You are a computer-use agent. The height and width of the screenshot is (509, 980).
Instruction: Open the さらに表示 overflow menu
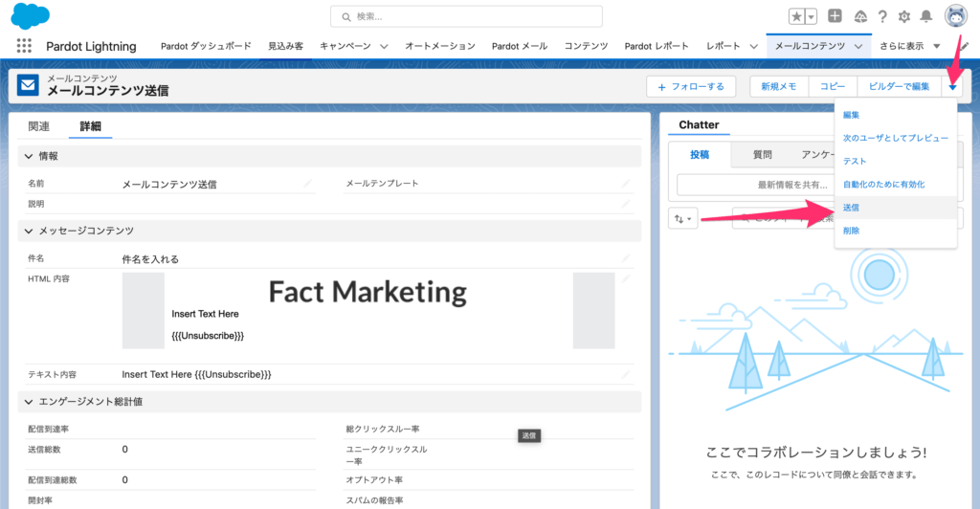(x=909, y=46)
